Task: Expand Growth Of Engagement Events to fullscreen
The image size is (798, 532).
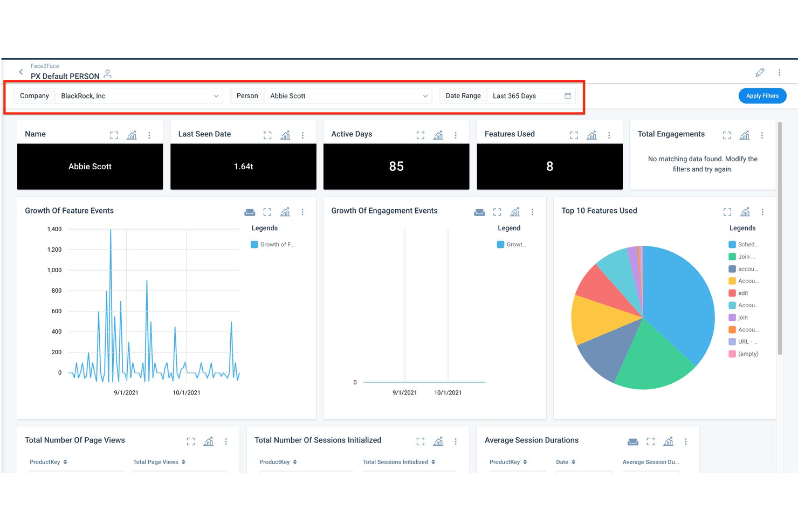Action: [497, 212]
